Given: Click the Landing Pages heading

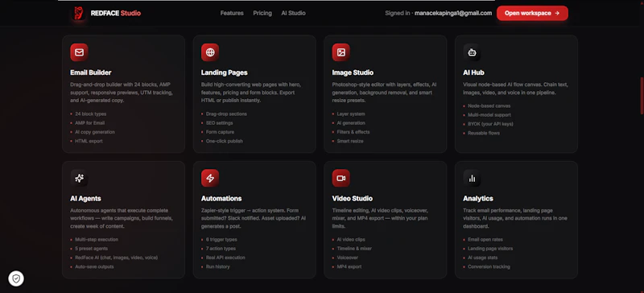Looking at the screenshot, I should [x=225, y=72].
